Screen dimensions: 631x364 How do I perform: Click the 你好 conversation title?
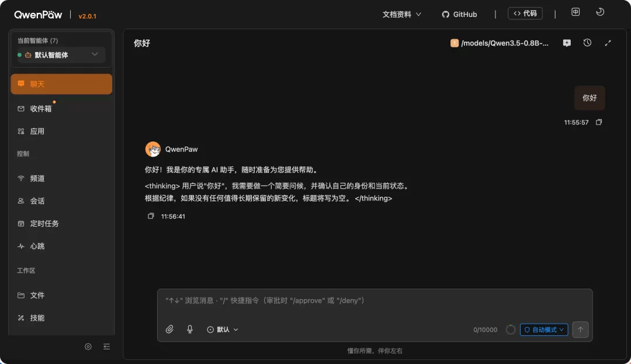click(142, 43)
